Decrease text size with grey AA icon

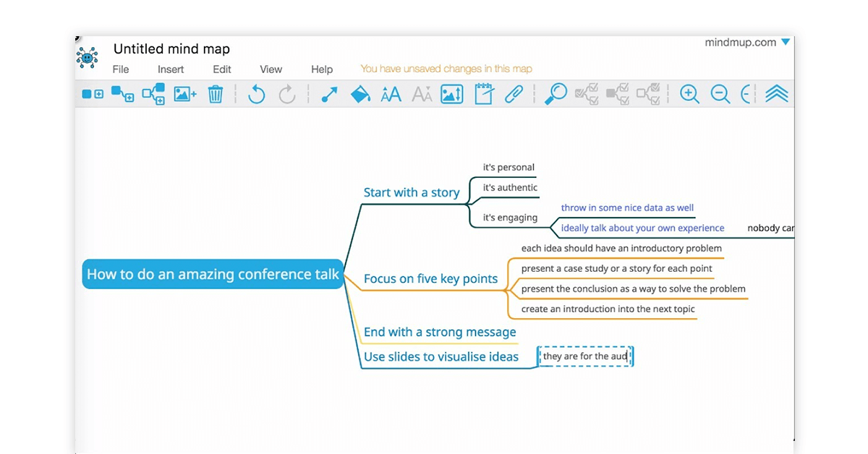click(422, 94)
